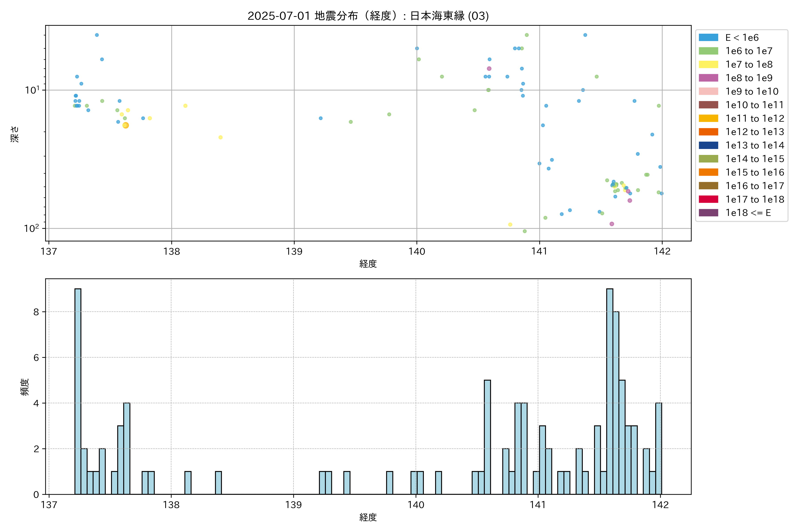Image resolution: width=798 pixels, height=532 pixels.
Task: Click the '1e15 to 1e16' legend label
Action: pos(755,172)
